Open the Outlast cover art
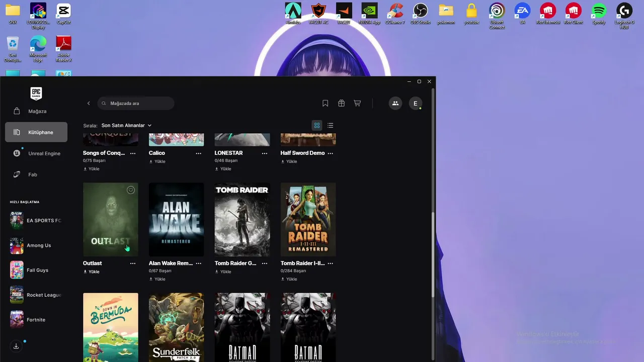This screenshot has height=362, width=644. click(111, 220)
